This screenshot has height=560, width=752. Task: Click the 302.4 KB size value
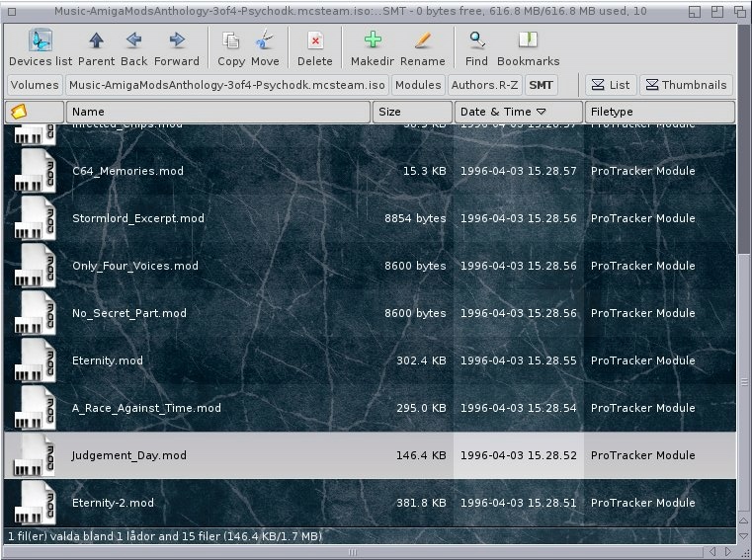(x=421, y=360)
